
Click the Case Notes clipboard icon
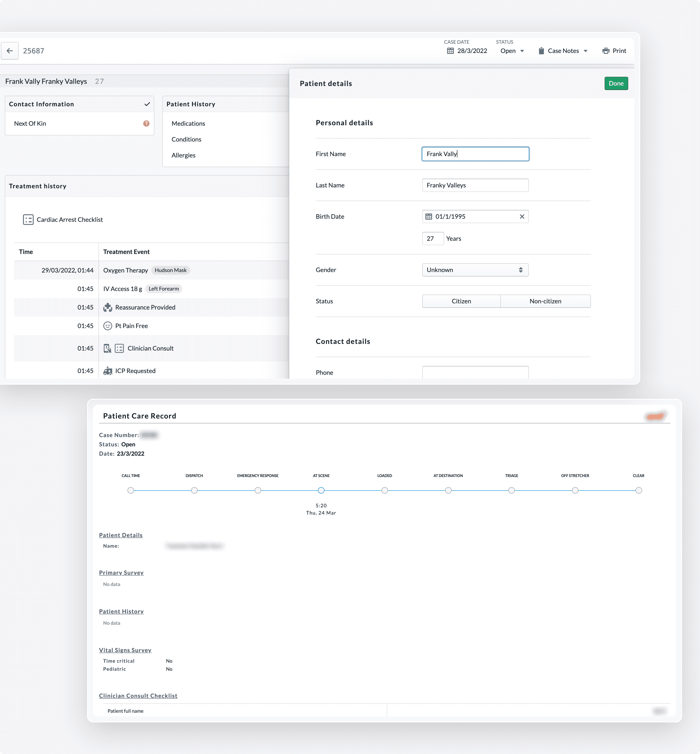pyautogui.click(x=541, y=51)
